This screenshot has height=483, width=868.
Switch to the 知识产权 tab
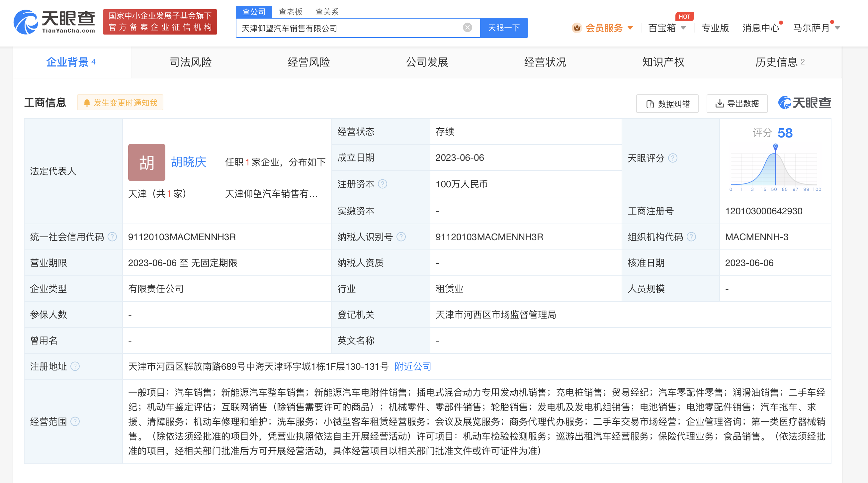coord(663,62)
